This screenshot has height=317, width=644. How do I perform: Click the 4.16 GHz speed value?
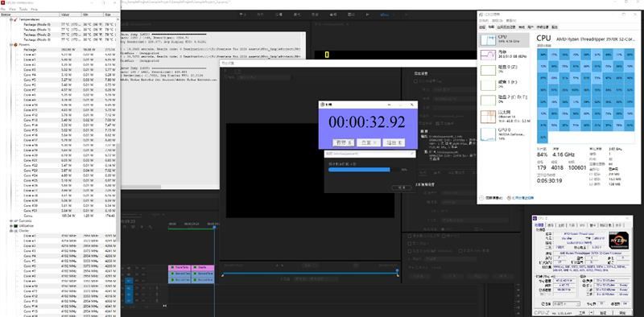coord(563,154)
